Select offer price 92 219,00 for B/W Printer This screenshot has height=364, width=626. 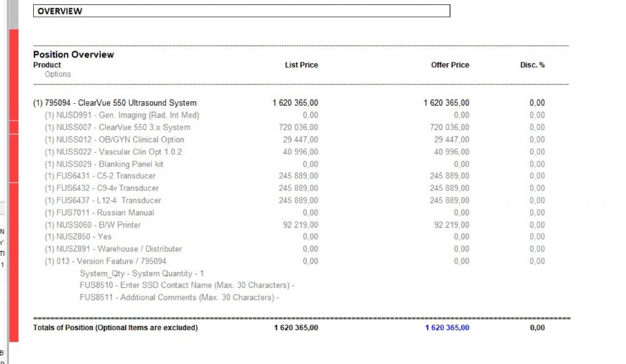click(451, 225)
